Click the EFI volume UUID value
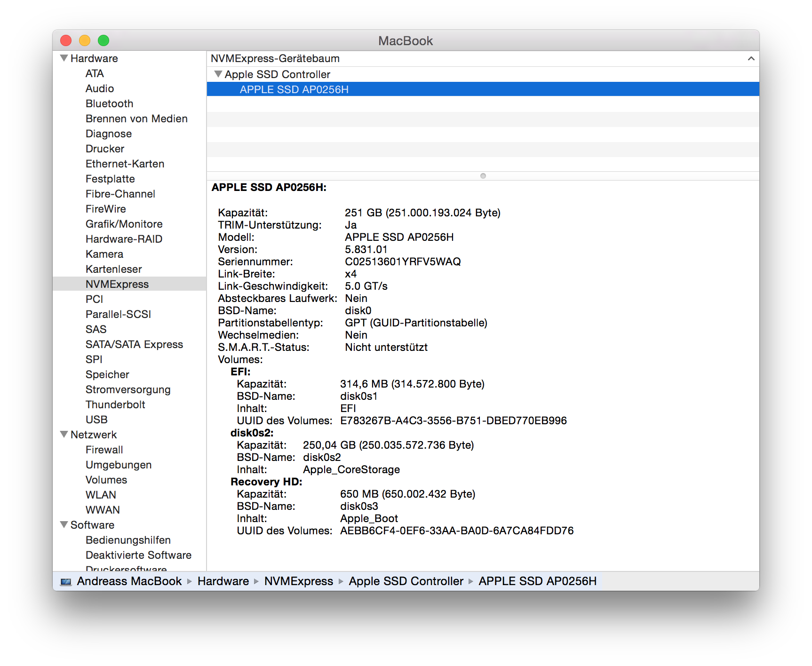The height and width of the screenshot is (666, 812). tap(454, 420)
